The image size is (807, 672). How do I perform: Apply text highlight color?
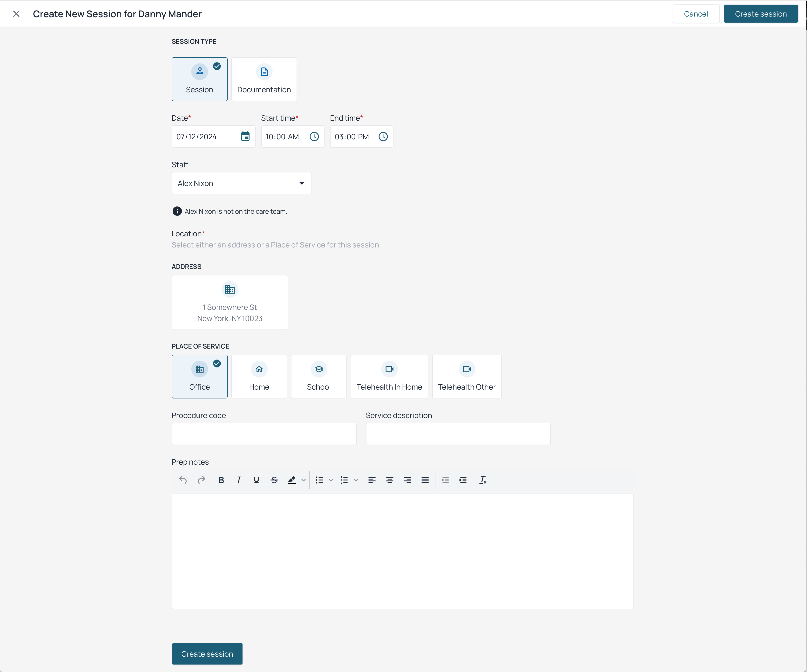292,480
